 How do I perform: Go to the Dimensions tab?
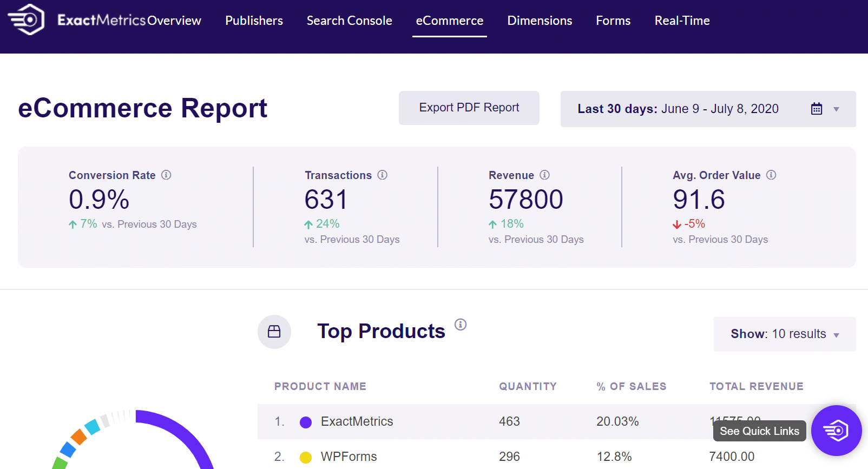point(540,21)
